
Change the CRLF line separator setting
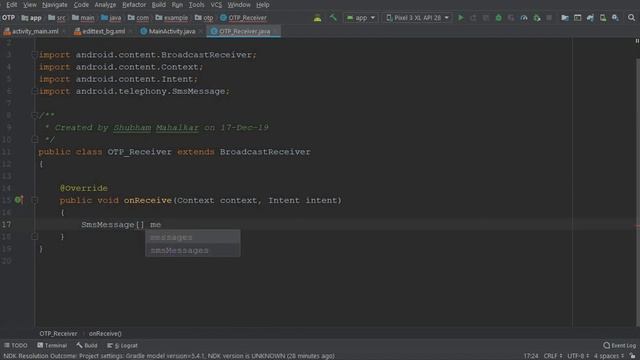point(553,356)
